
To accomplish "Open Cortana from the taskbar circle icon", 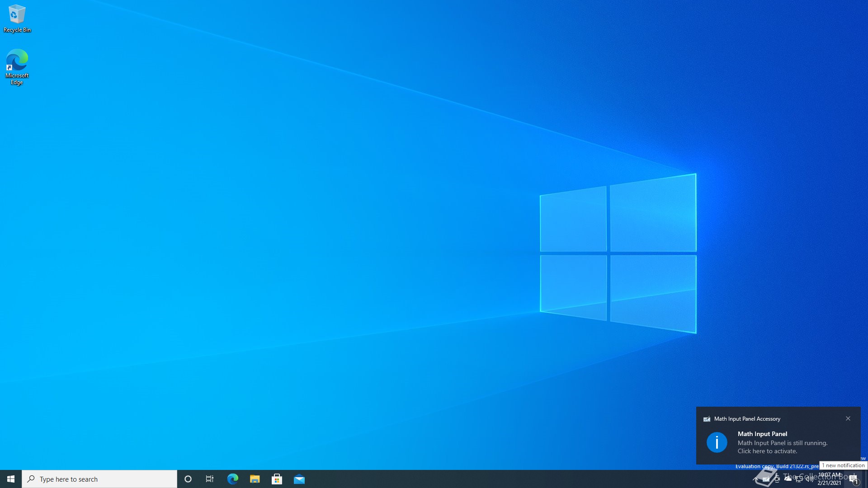I will [x=188, y=479].
